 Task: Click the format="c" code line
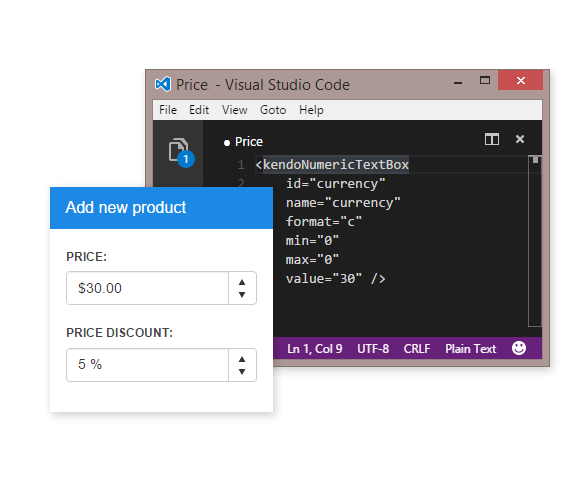click(x=324, y=222)
